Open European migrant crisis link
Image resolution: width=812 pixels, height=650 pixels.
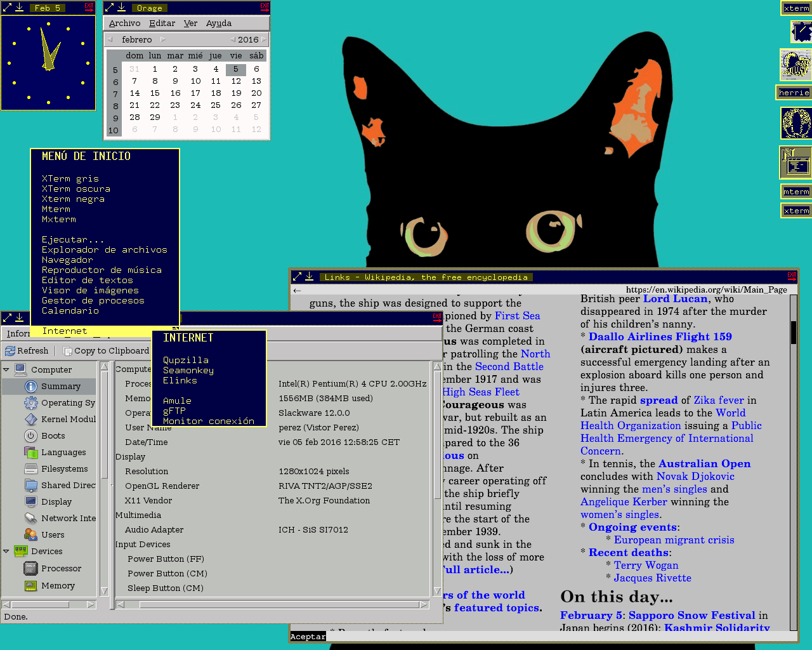point(674,540)
